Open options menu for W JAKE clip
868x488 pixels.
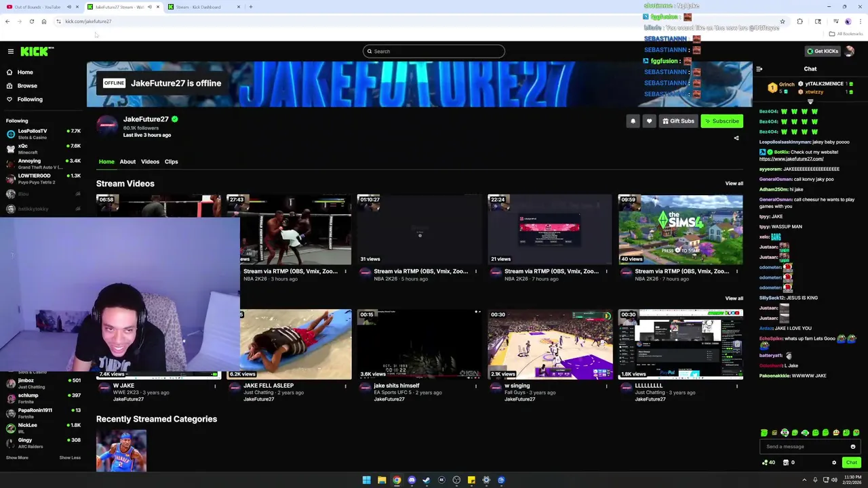pyautogui.click(x=215, y=386)
